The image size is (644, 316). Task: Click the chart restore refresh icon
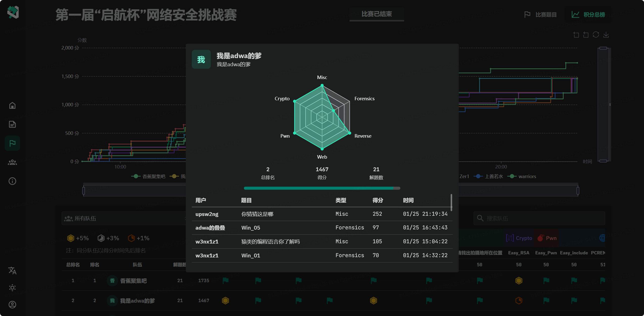point(596,35)
